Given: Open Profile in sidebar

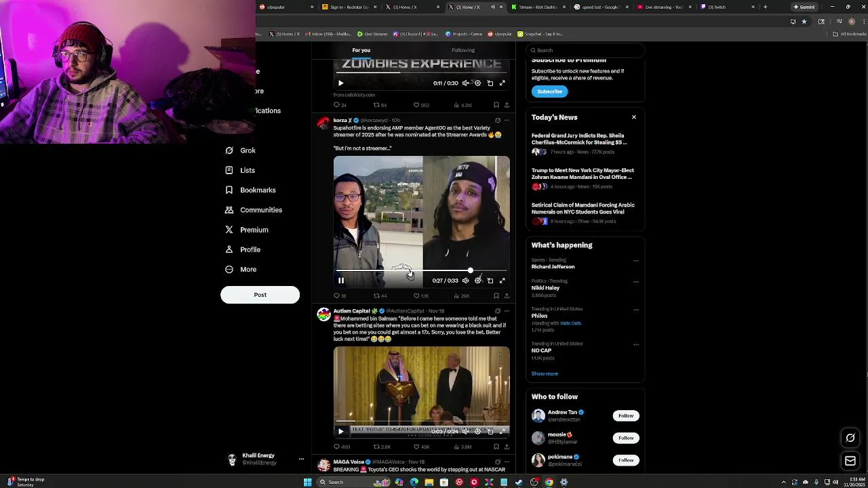Looking at the screenshot, I should (x=242, y=249).
